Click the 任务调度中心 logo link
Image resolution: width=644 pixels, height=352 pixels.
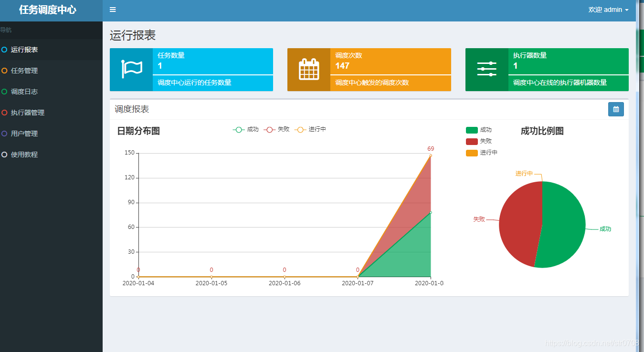click(48, 10)
